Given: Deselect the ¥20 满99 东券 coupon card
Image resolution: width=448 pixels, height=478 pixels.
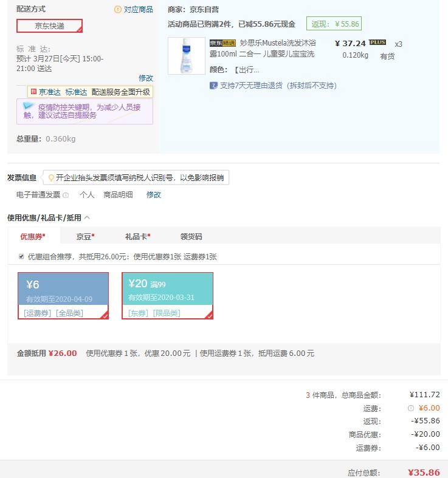Looking at the screenshot, I should pyautogui.click(x=168, y=296).
